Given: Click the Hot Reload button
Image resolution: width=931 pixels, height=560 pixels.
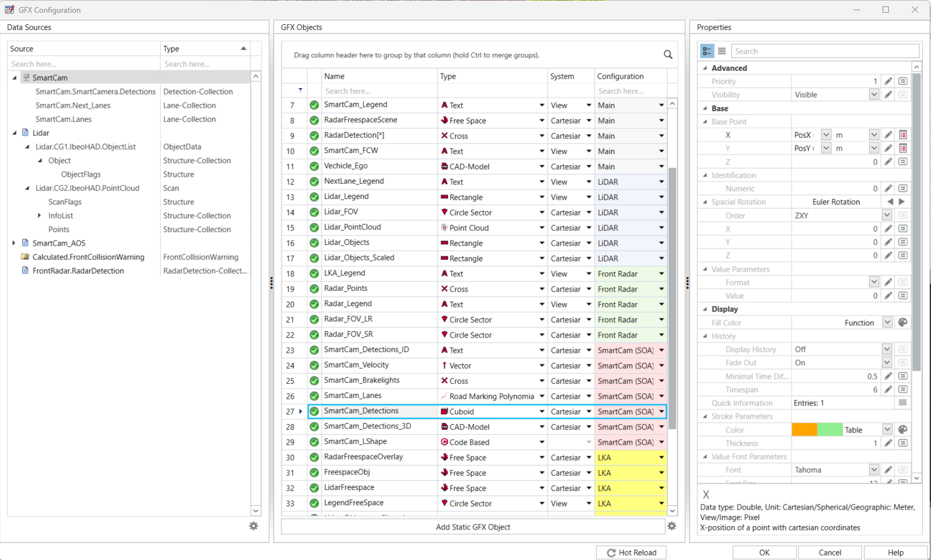Looking at the screenshot, I should coord(631,552).
